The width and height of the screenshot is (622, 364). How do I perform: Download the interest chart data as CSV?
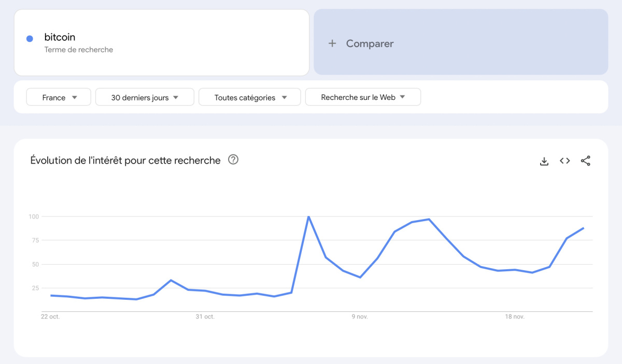coord(544,161)
